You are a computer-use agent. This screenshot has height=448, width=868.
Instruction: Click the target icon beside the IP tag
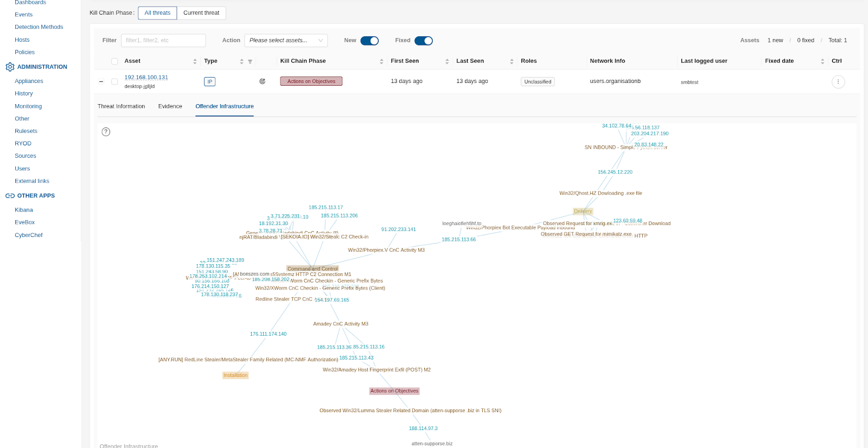tap(262, 81)
